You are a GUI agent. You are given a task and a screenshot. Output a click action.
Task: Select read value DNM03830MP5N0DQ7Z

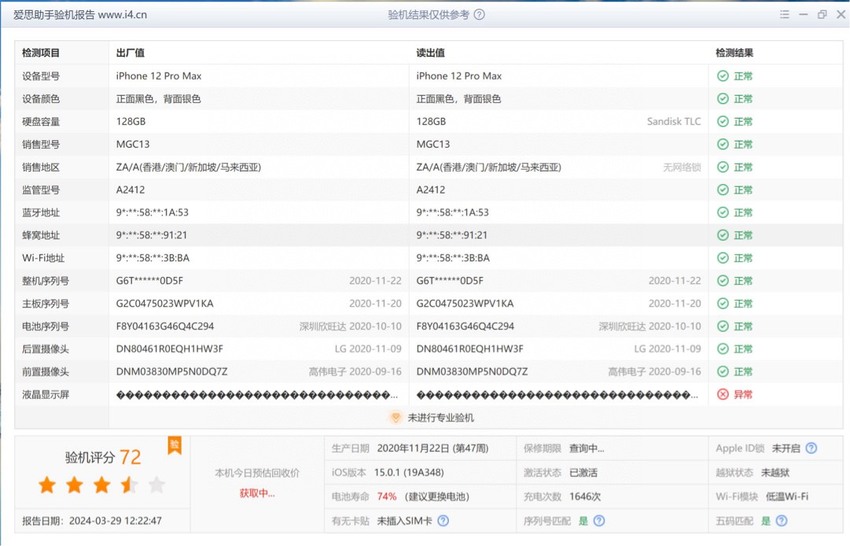click(x=472, y=372)
